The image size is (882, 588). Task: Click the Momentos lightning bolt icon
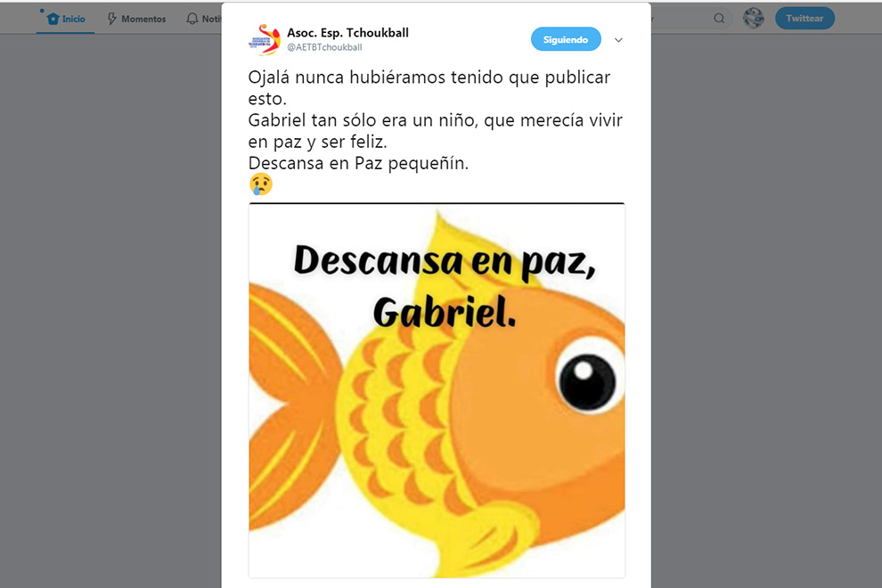(112, 19)
